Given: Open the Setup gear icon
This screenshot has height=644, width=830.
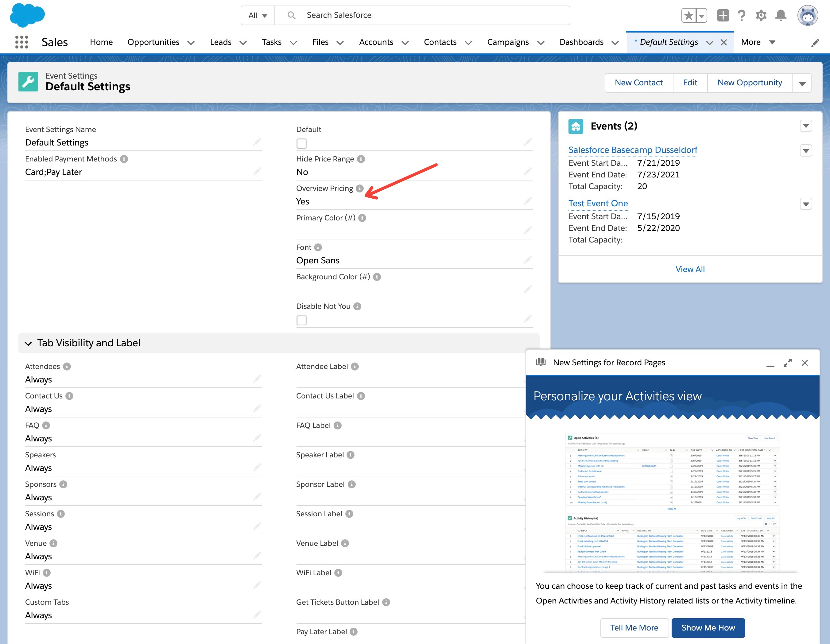Looking at the screenshot, I should coord(761,16).
